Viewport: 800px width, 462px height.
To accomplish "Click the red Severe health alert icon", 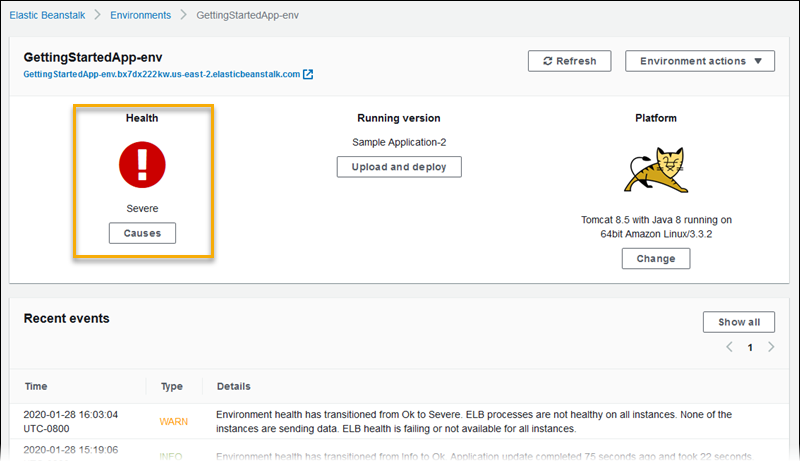I will click(x=142, y=164).
